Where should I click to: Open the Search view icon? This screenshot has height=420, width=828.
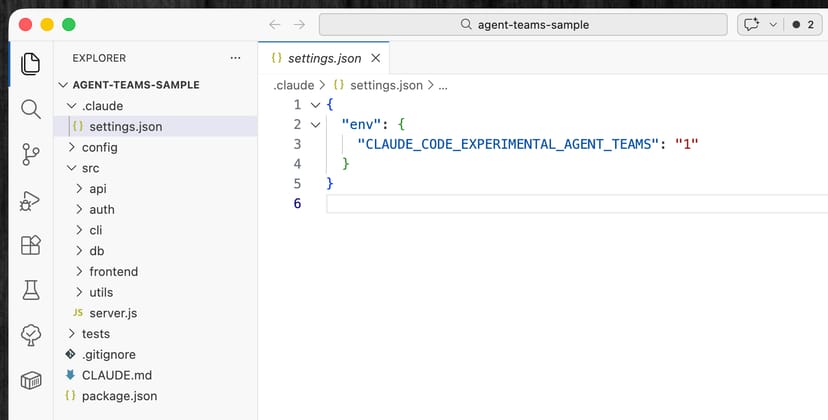pyautogui.click(x=31, y=109)
